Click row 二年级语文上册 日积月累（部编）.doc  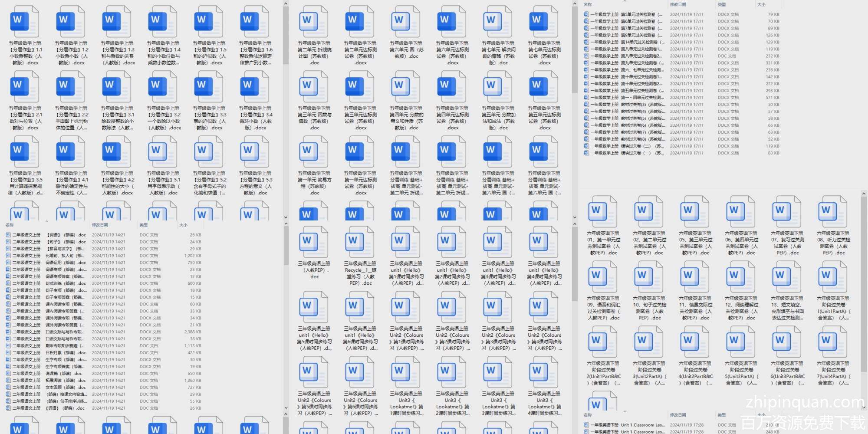(x=104, y=353)
